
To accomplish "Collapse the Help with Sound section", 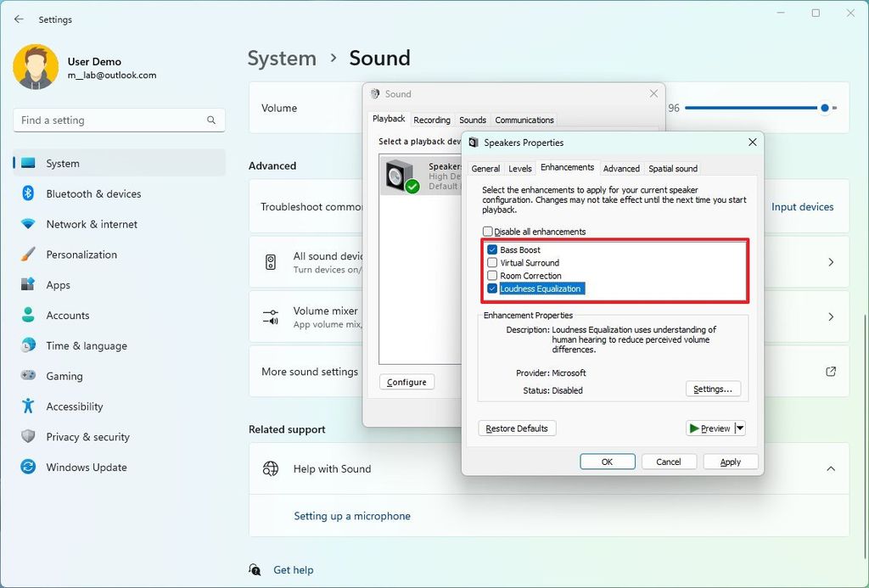I will pos(831,468).
